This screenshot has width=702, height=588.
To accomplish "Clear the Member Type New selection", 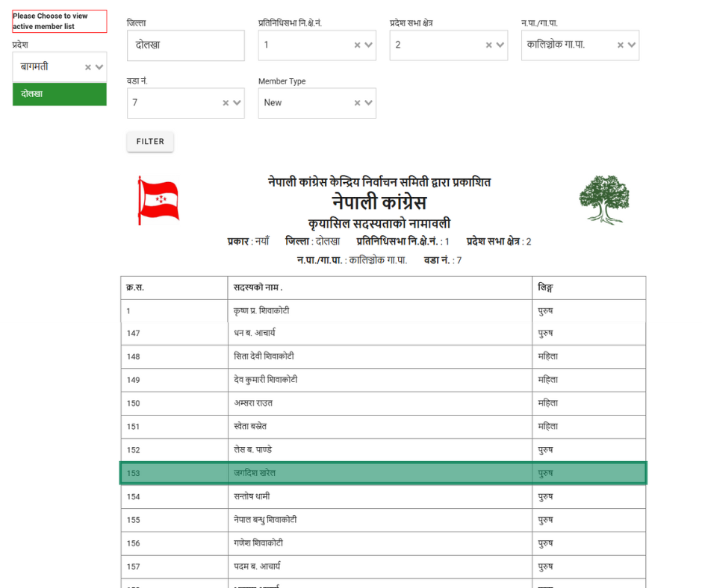I will [357, 103].
